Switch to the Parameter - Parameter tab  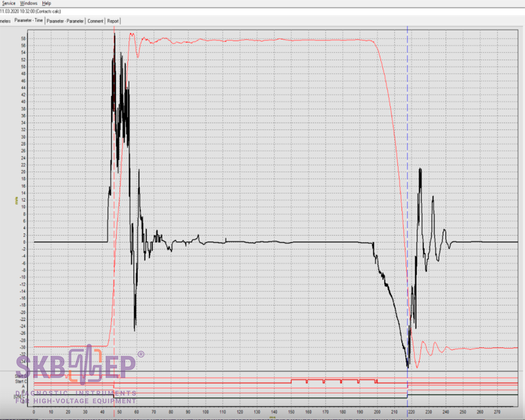coord(65,21)
